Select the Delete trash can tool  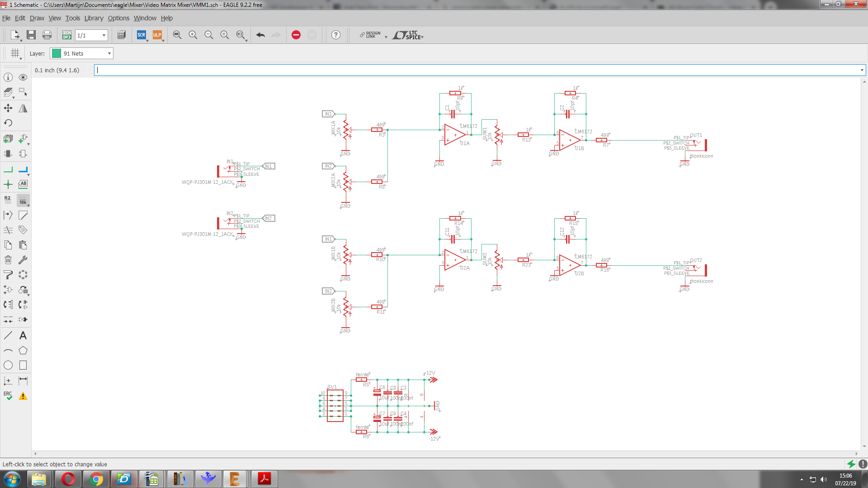[8, 260]
